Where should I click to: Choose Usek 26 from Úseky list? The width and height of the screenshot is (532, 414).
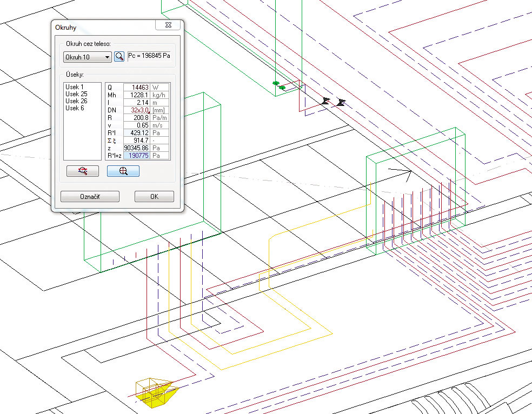click(x=76, y=101)
